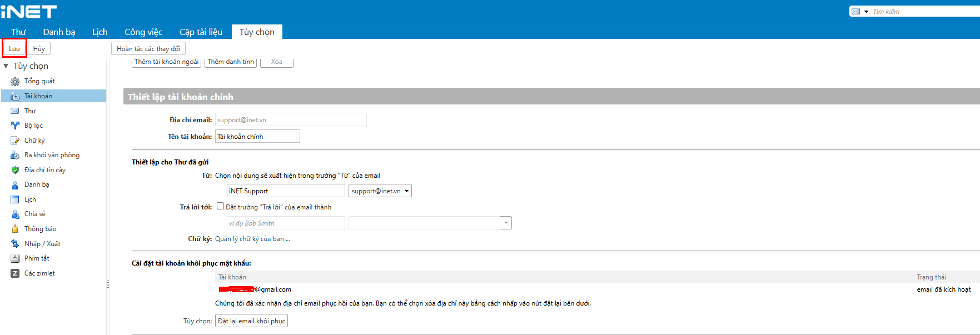Click Thêm tài khoản ngoài button

pyautogui.click(x=167, y=62)
